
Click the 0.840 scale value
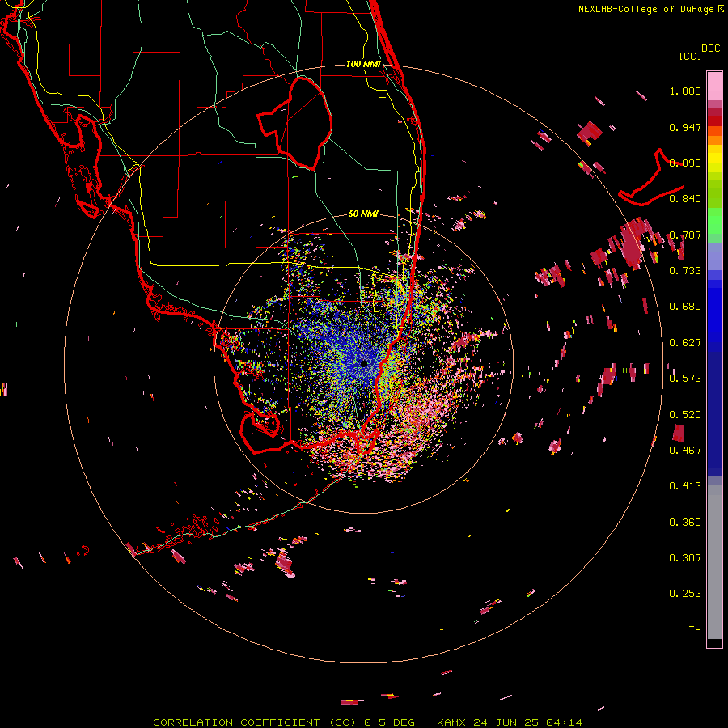(685, 199)
